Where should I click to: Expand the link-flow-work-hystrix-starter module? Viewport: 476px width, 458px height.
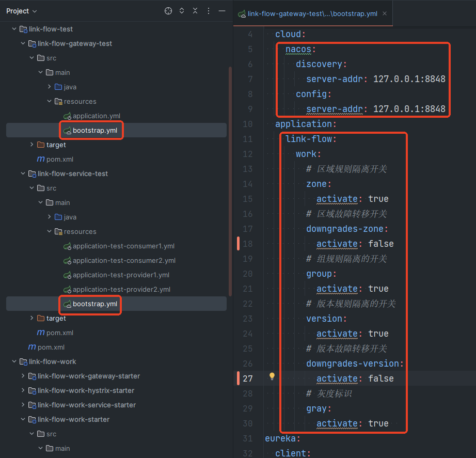pyautogui.click(x=23, y=390)
